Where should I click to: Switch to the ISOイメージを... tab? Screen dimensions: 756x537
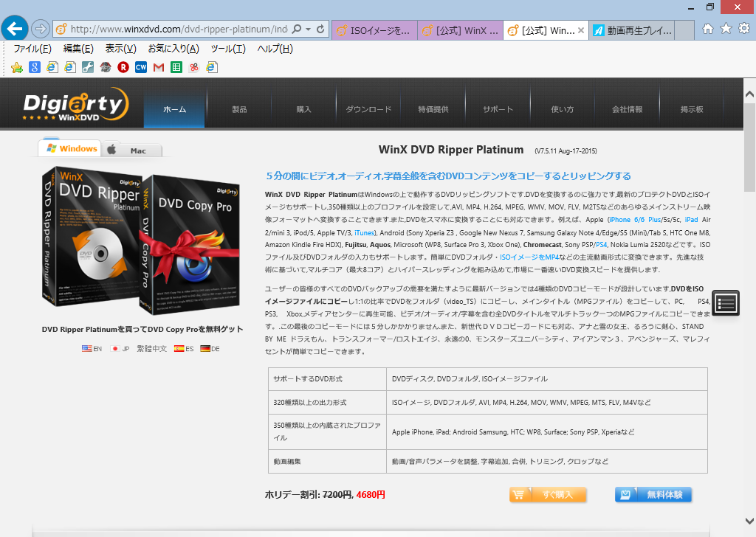(x=374, y=30)
